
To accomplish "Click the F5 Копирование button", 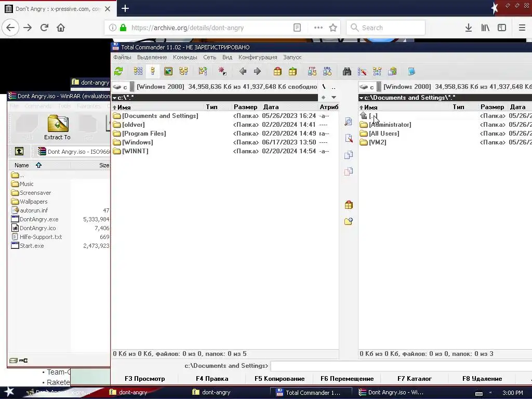I will coord(280,379).
